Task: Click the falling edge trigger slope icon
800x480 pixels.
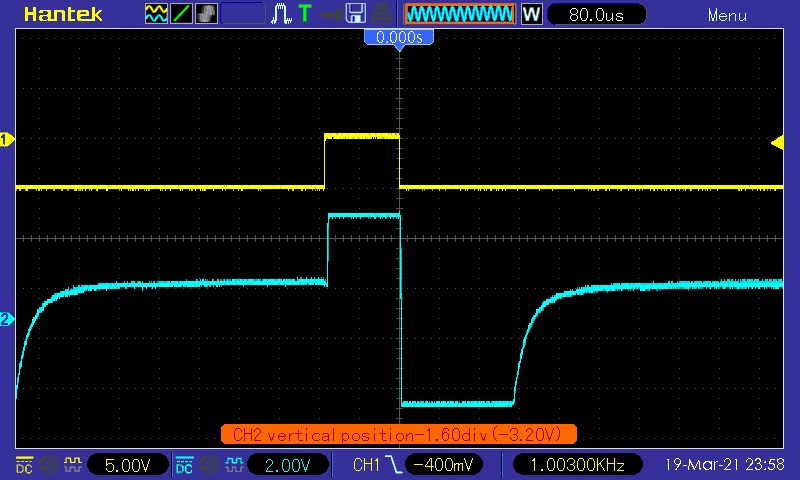Action: pos(398,465)
